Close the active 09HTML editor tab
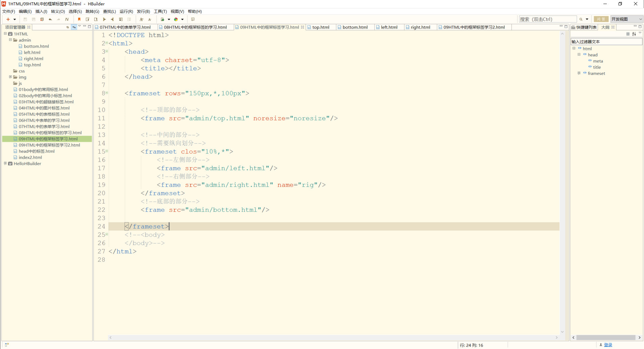This screenshot has width=644, height=349. click(303, 27)
